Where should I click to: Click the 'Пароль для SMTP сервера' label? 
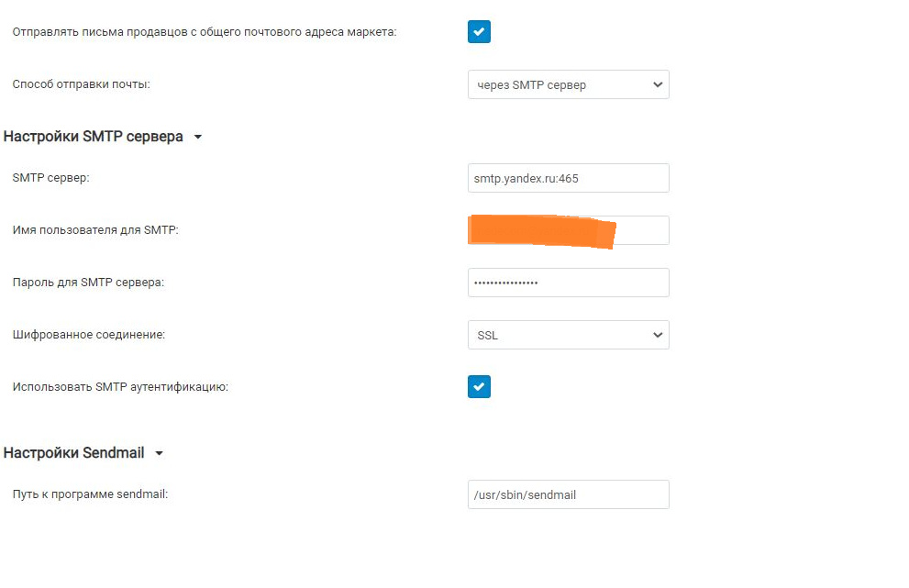click(x=88, y=283)
